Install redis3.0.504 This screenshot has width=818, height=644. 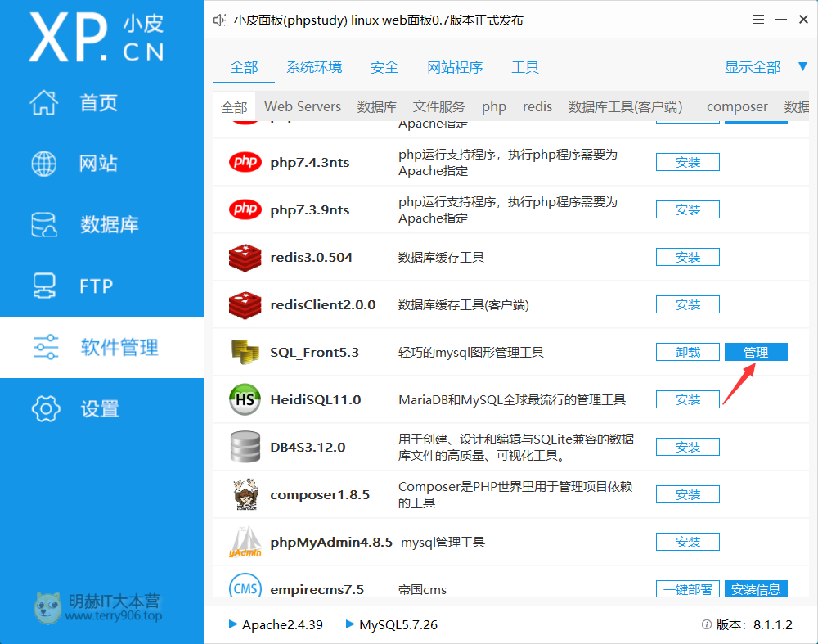click(x=688, y=257)
